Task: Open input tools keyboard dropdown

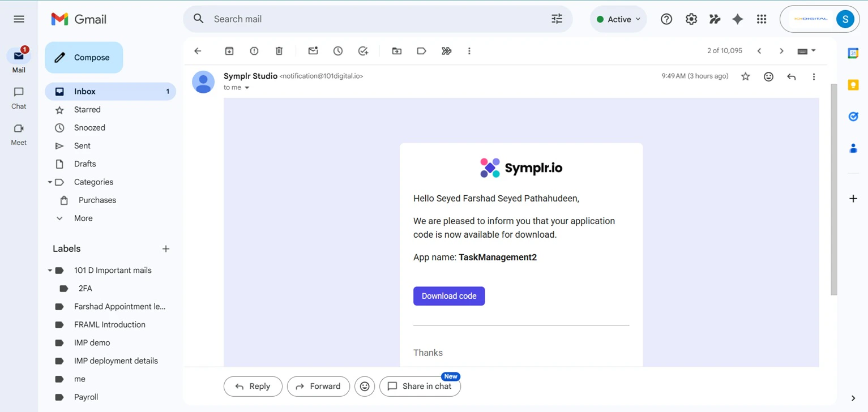Action: point(806,51)
